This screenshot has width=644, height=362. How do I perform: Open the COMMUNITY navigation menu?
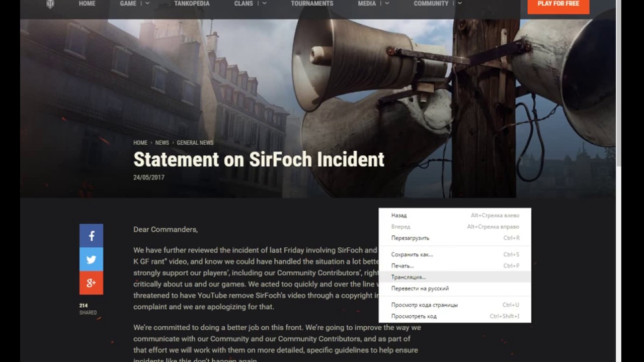431,4
